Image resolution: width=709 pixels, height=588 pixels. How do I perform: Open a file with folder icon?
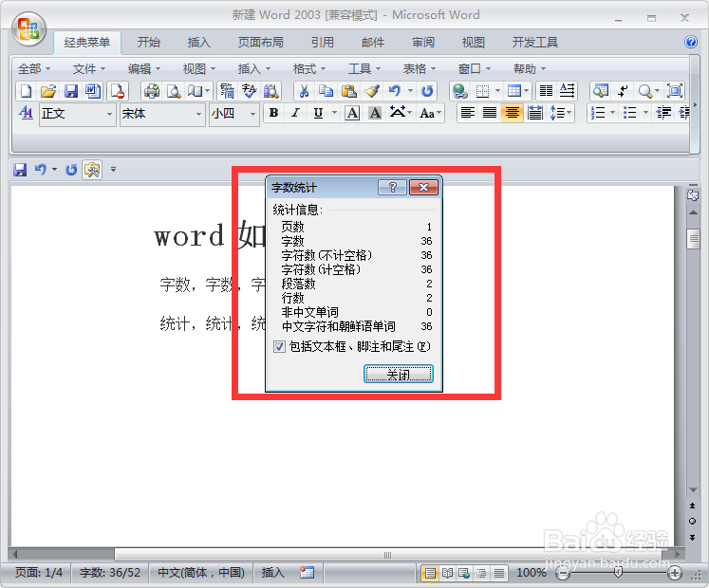pyautogui.click(x=48, y=91)
